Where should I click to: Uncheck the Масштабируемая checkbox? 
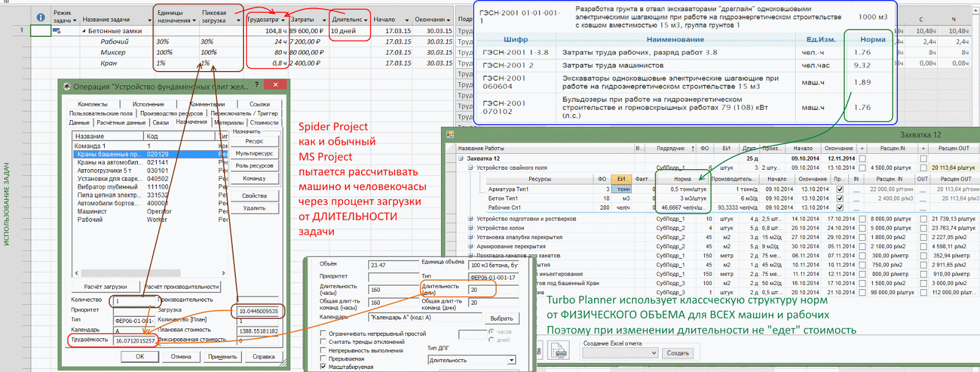tap(323, 367)
